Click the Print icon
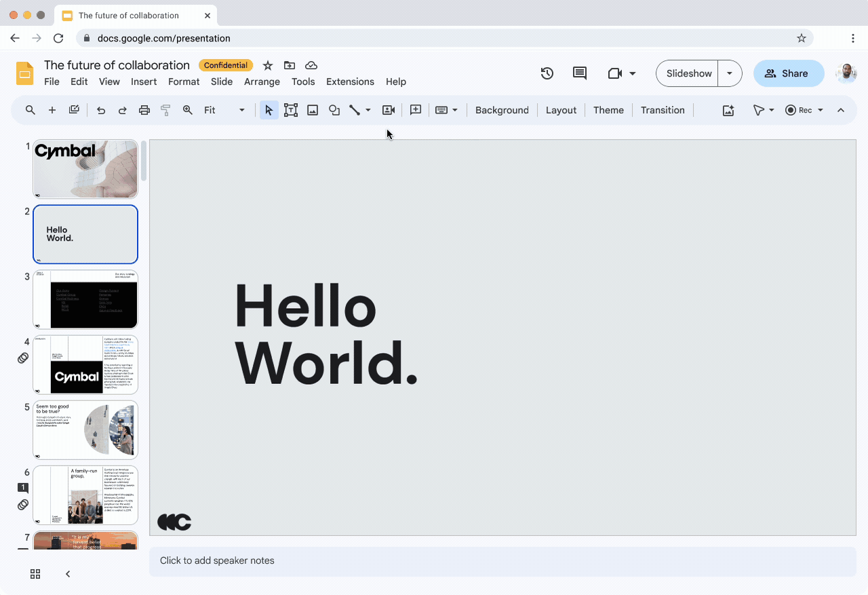868x595 pixels. 144,109
